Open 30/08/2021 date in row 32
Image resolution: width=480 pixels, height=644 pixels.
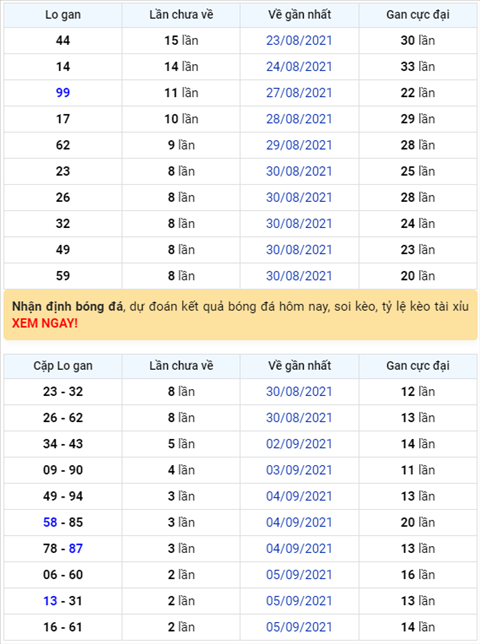299,223
